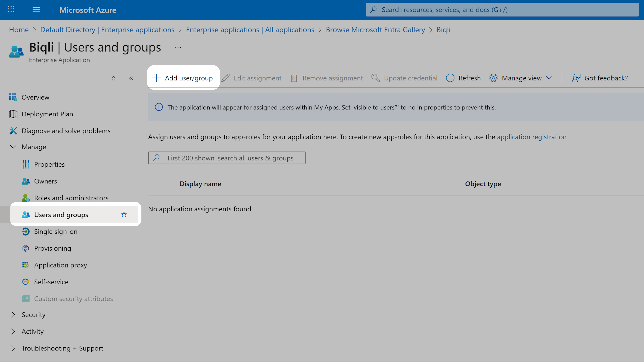The image size is (644, 362).
Task: Click the search all users & groups field
Action: click(227, 158)
